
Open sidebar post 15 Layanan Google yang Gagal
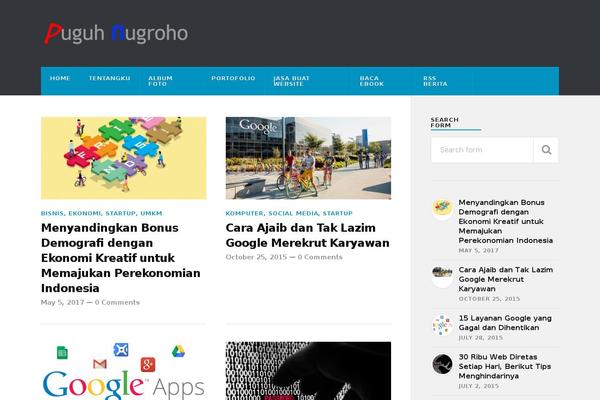click(x=505, y=323)
